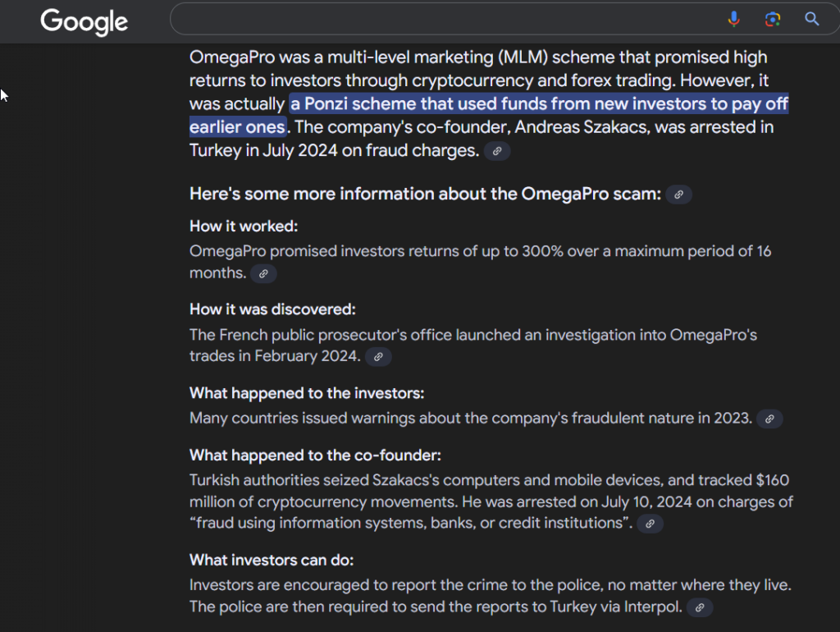Start voice search with the microphone icon

733,20
